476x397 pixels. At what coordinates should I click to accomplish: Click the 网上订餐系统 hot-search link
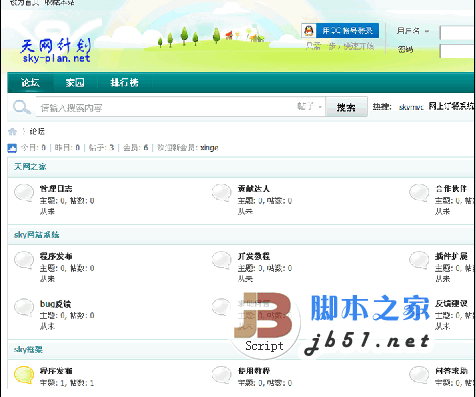point(451,107)
